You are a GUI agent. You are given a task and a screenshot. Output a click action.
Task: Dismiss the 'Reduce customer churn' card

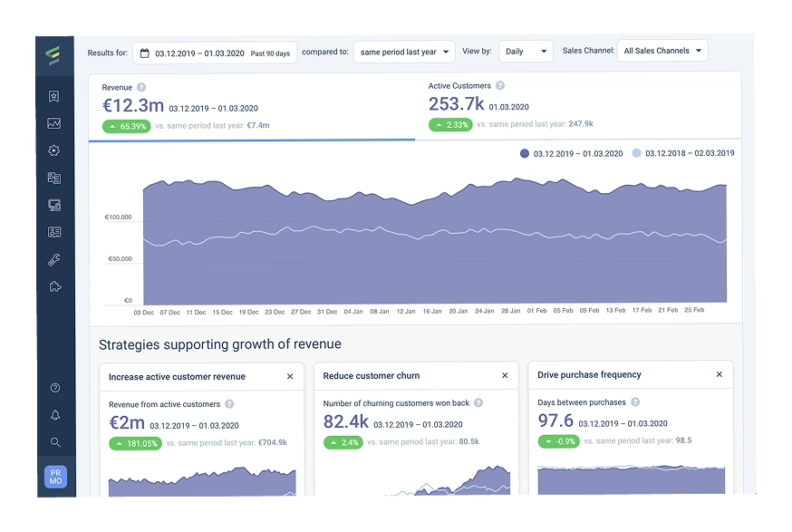(505, 375)
